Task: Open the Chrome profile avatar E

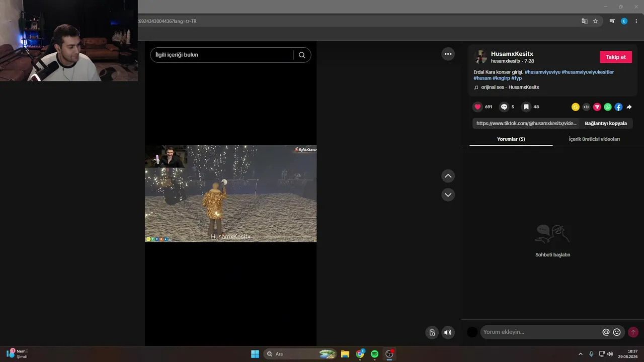Action: (x=624, y=21)
